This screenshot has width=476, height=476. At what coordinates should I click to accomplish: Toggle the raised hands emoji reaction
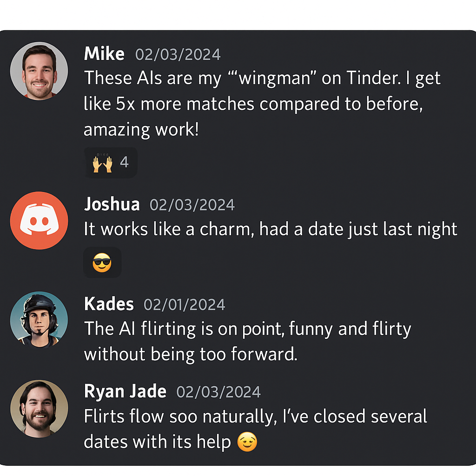pyautogui.click(x=110, y=163)
